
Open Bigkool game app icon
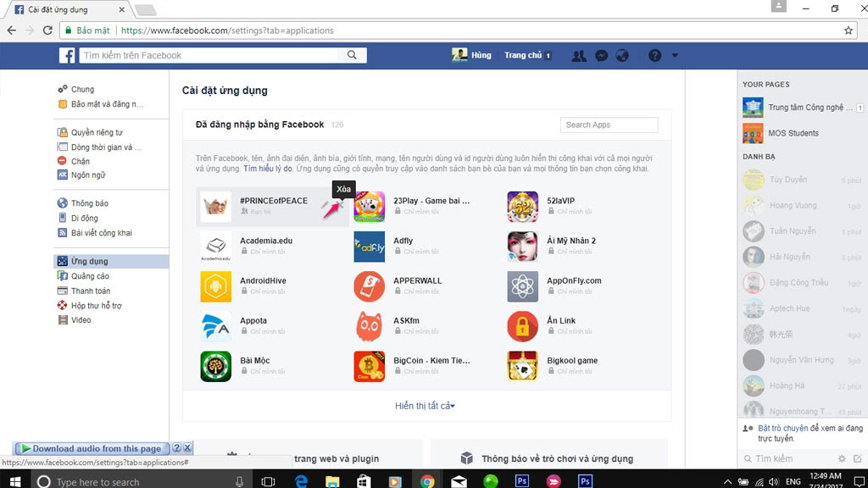point(522,366)
